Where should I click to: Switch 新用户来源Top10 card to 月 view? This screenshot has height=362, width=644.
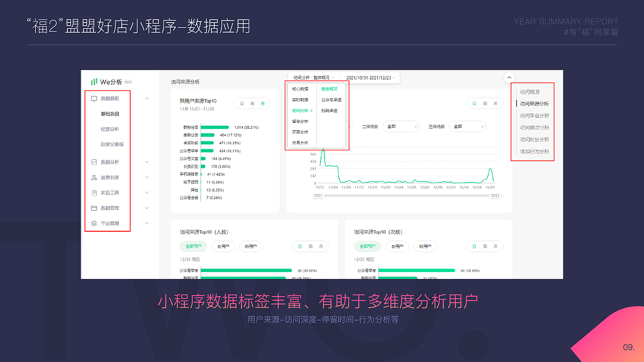point(263,104)
